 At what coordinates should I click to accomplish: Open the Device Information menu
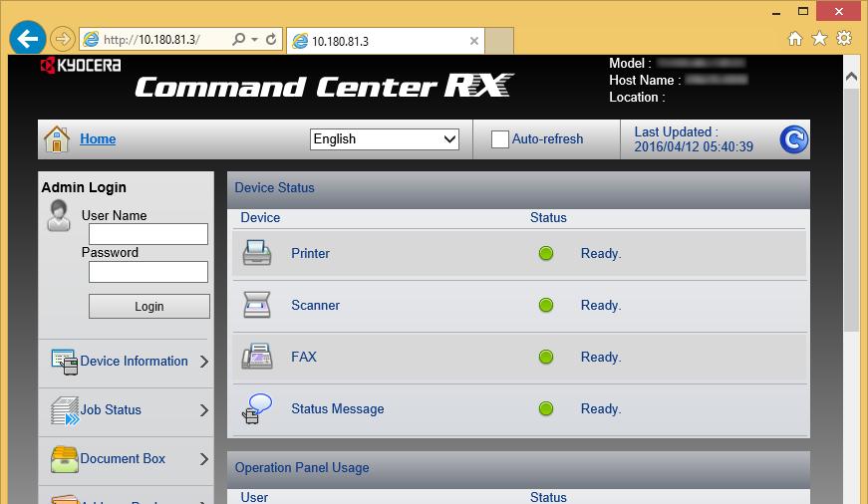click(134, 362)
